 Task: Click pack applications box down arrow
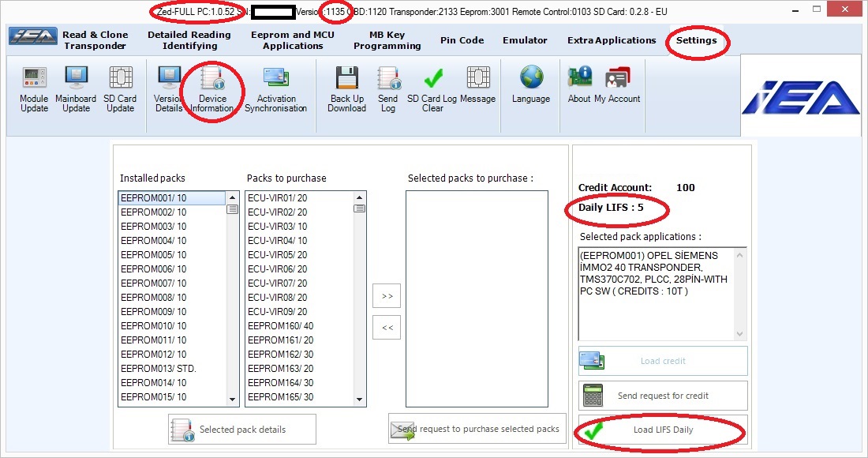click(739, 334)
